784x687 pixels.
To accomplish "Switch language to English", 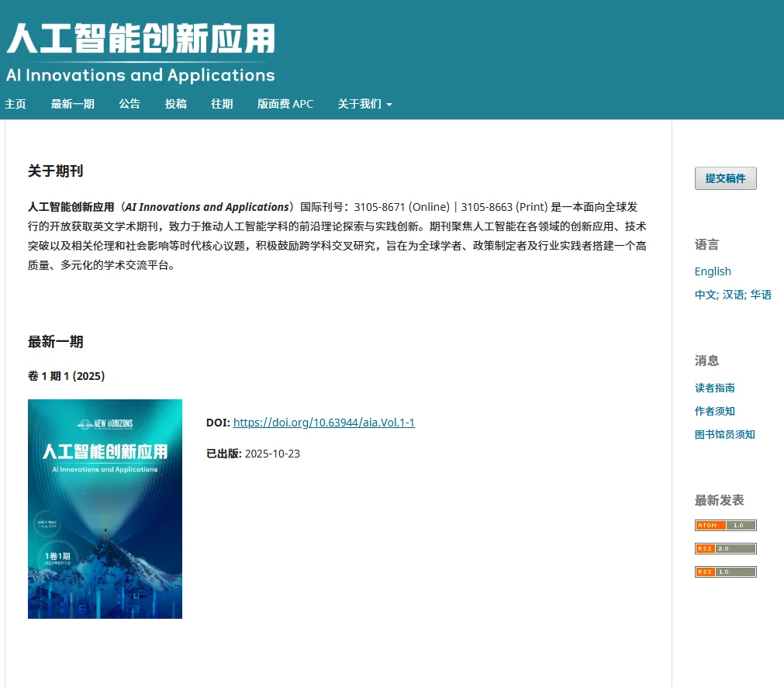I will pos(713,271).
